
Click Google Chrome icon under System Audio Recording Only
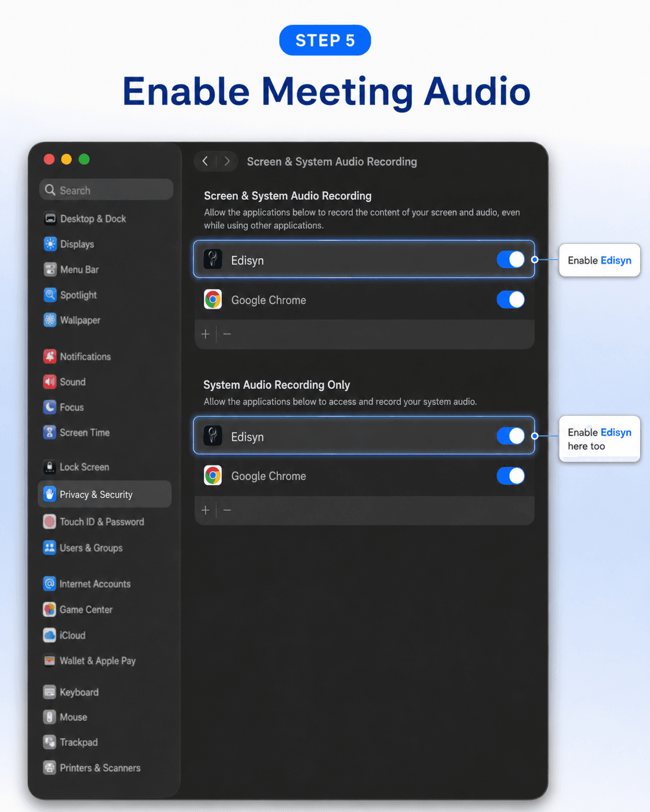[213, 476]
